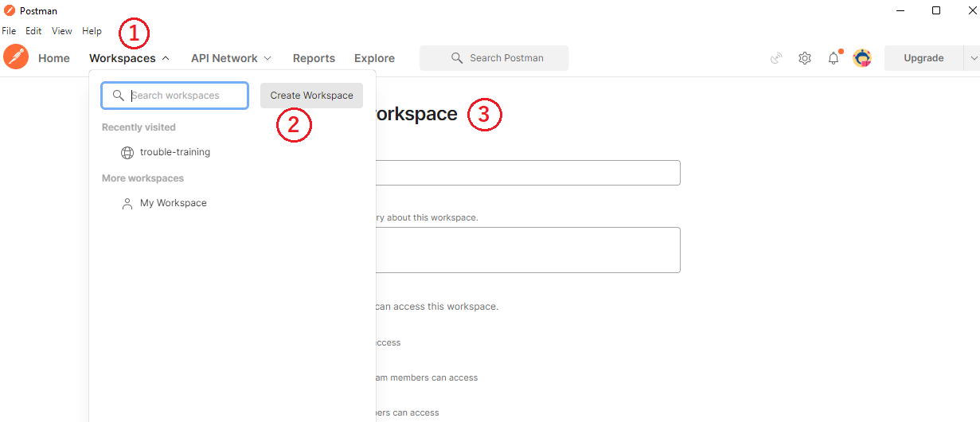Open the sync status satellite icon
The width and height of the screenshot is (980, 422).
pyautogui.click(x=776, y=58)
